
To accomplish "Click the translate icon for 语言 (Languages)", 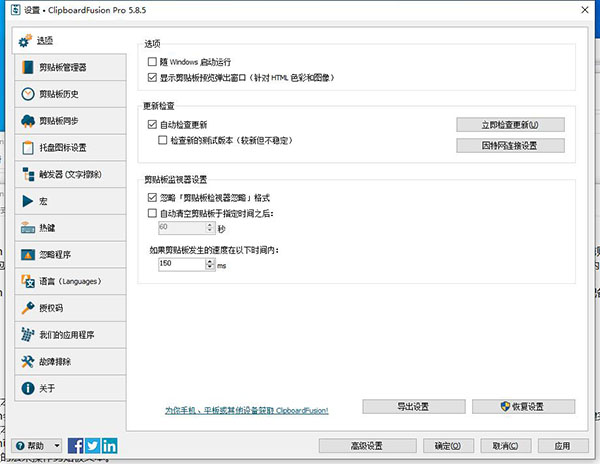I will (x=28, y=282).
